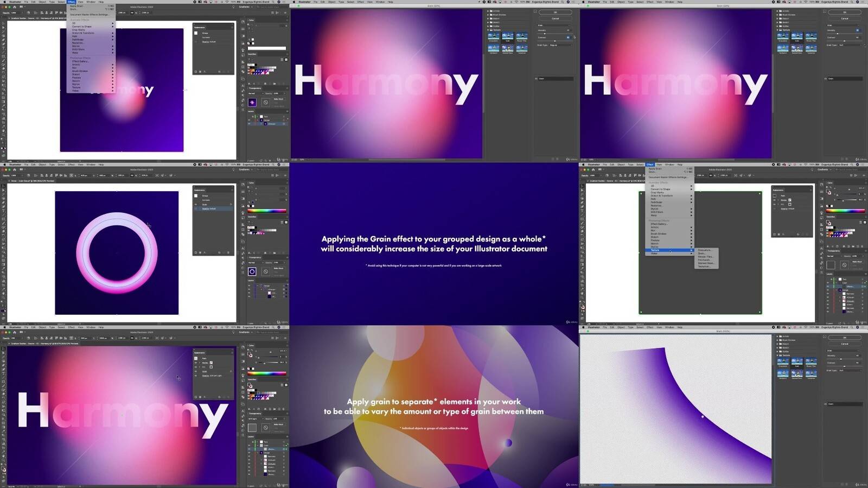Select the Patchwork thumbnail in the top-center Grain dialog
The height and width of the screenshot is (488, 868).
[494, 48]
